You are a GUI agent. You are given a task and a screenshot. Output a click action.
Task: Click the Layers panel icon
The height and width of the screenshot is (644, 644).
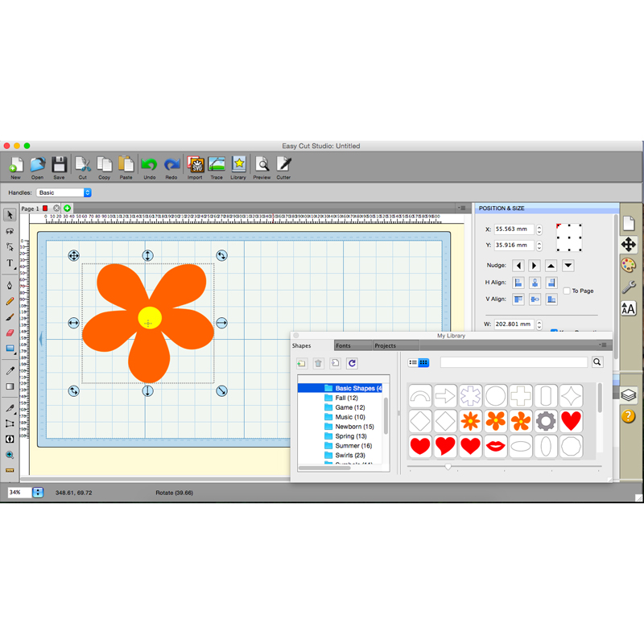[x=629, y=395]
